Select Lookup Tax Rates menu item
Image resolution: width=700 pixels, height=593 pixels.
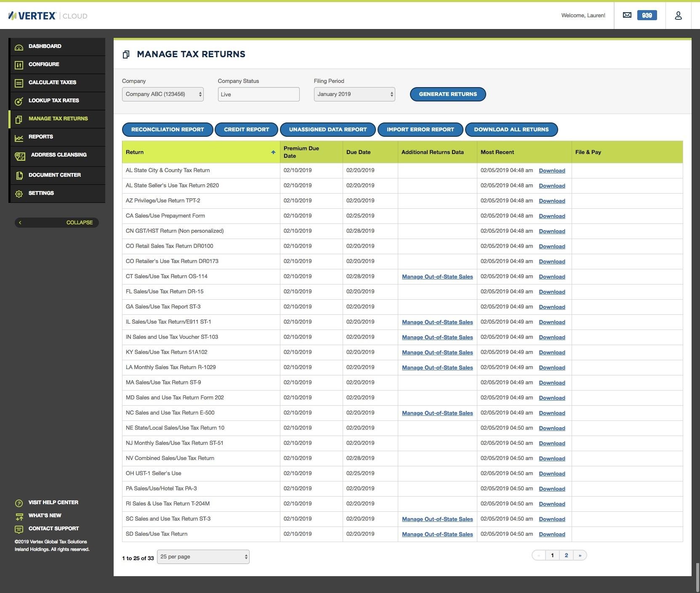57,101
